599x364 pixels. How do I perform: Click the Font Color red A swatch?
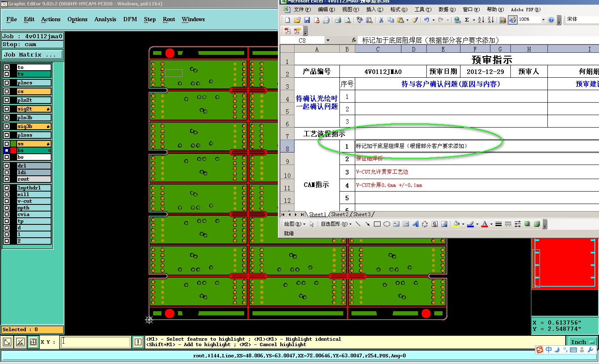[485, 224]
